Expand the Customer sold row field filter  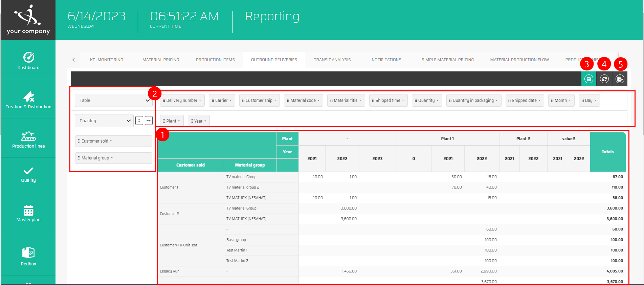111,141
